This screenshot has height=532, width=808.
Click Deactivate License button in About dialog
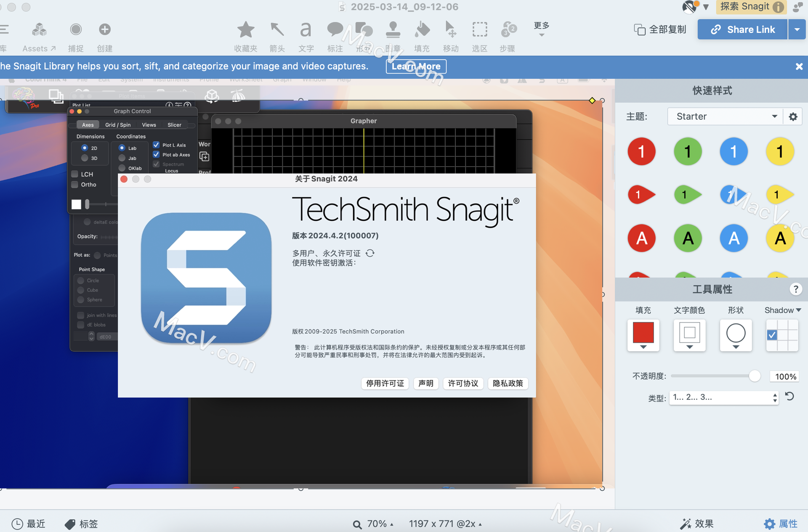coord(385,384)
